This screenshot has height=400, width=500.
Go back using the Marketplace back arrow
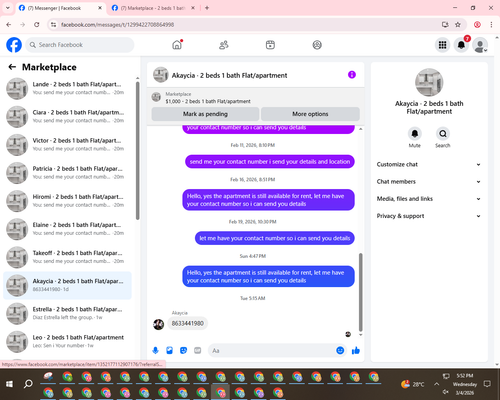click(x=12, y=67)
